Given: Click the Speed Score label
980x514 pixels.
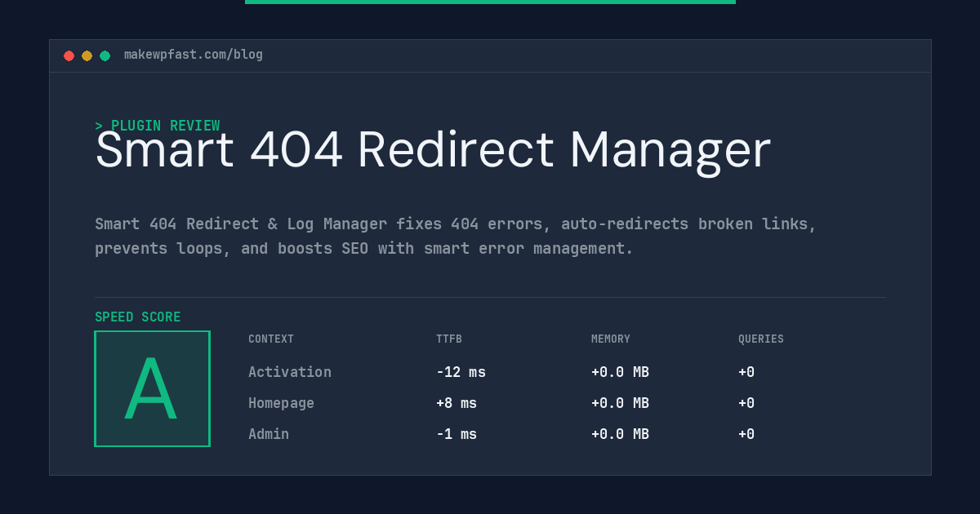Looking at the screenshot, I should tap(138, 317).
